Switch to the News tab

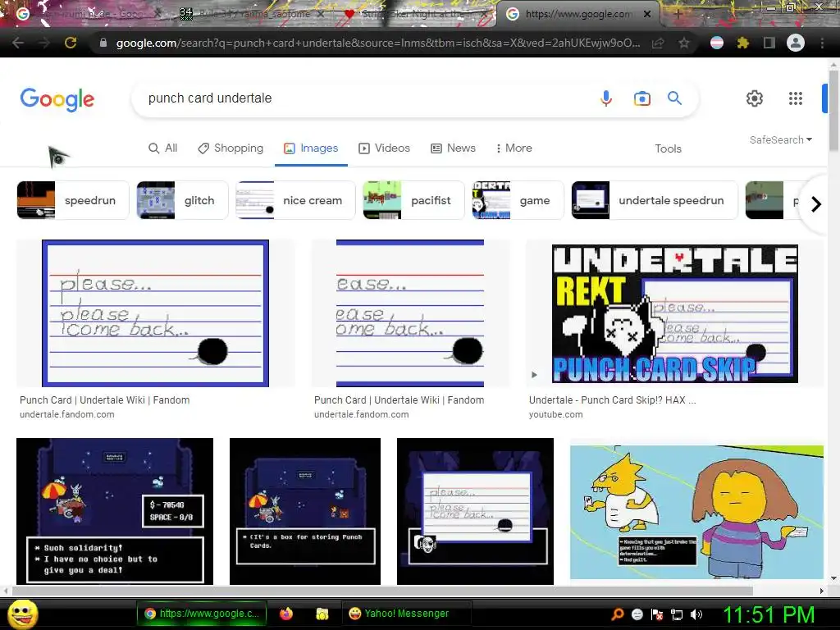click(453, 148)
